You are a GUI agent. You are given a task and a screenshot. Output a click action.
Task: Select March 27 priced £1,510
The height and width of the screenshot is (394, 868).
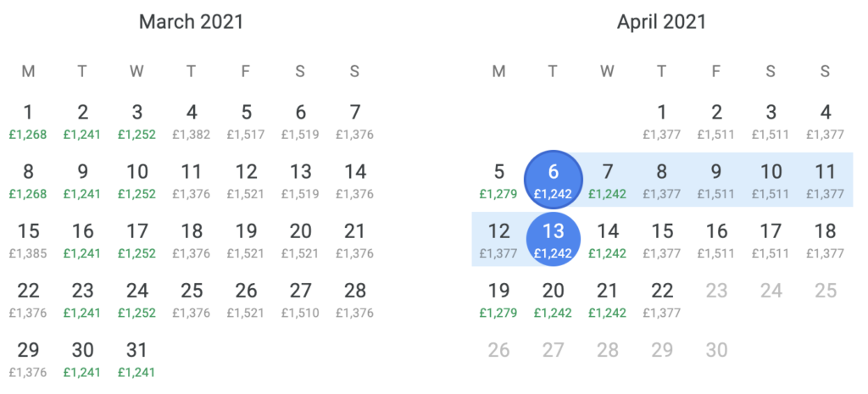coord(300,301)
